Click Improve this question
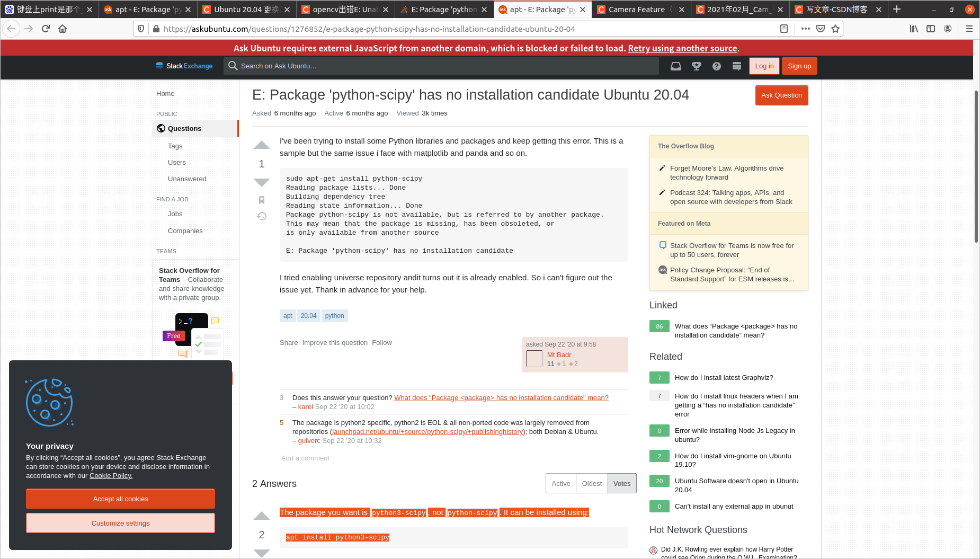Viewport: 980px width, 559px height. point(335,343)
